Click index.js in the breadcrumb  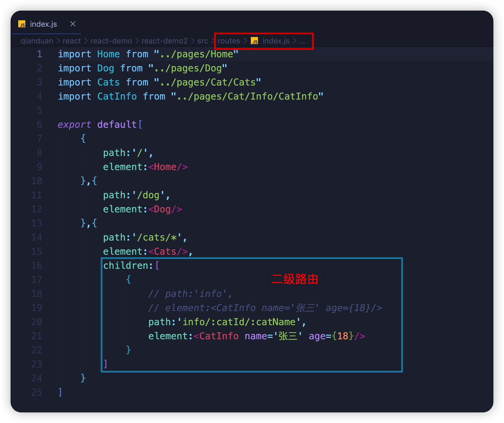[276, 41]
